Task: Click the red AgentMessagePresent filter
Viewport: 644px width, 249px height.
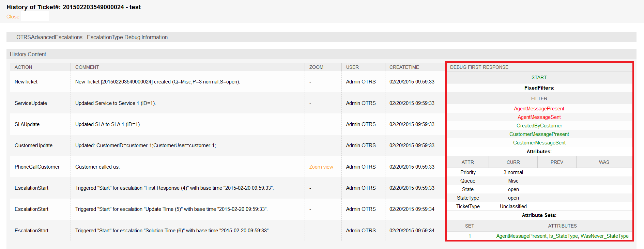Action: 539,109
